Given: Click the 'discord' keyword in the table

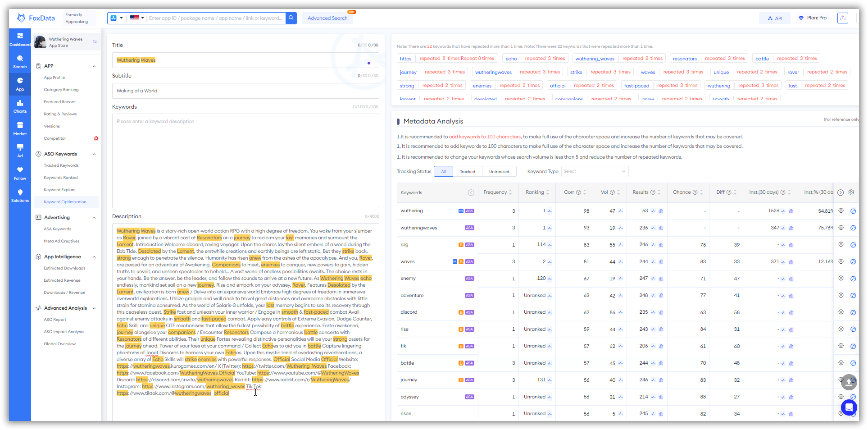Looking at the screenshot, I should point(409,312).
